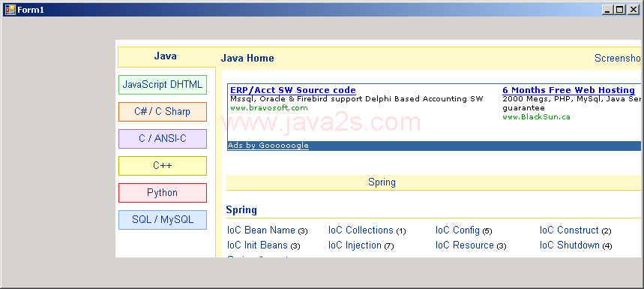This screenshot has height=289, width=644.
Task: Maximize the Form1 window
Action: click(x=620, y=10)
